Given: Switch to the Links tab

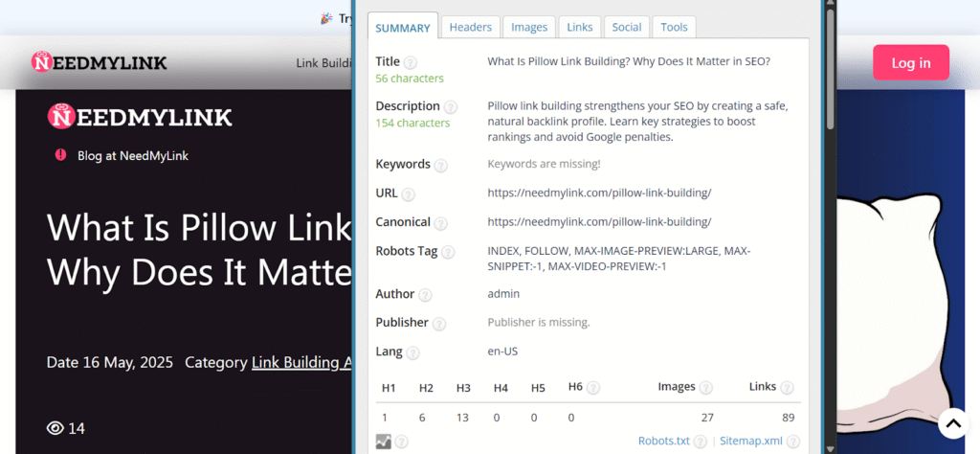Looking at the screenshot, I should [579, 27].
